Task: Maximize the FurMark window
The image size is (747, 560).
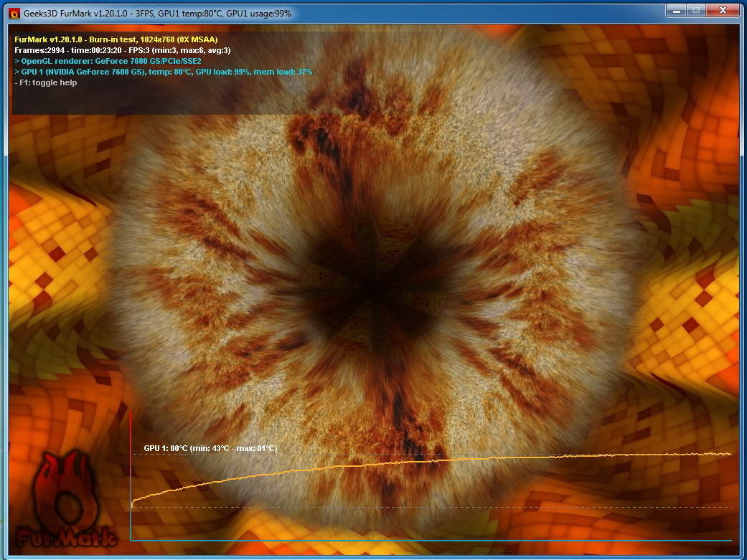Action: (x=695, y=10)
